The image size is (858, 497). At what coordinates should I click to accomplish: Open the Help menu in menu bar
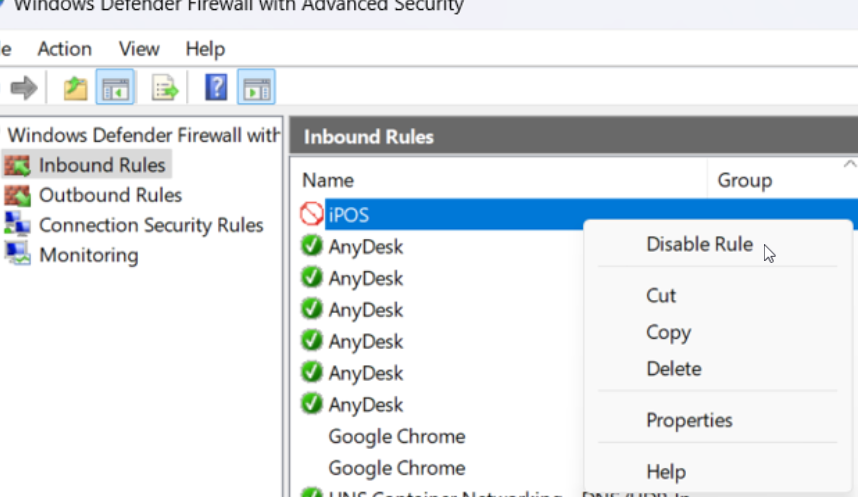click(x=205, y=49)
